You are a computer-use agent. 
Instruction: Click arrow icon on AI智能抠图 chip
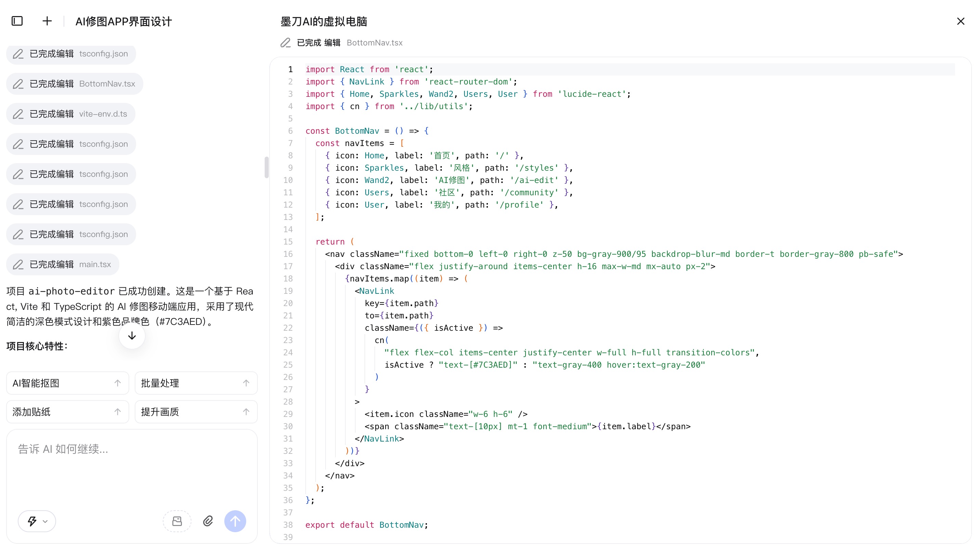point(118,383)
